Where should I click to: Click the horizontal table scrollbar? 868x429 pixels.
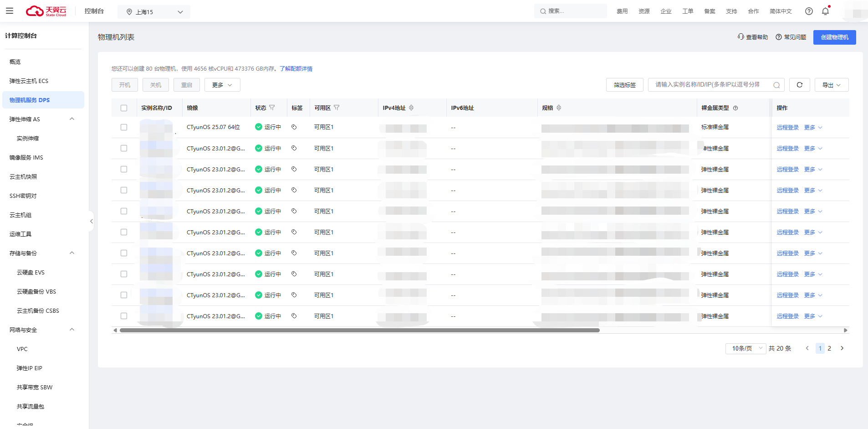click(x=359, y=330)
